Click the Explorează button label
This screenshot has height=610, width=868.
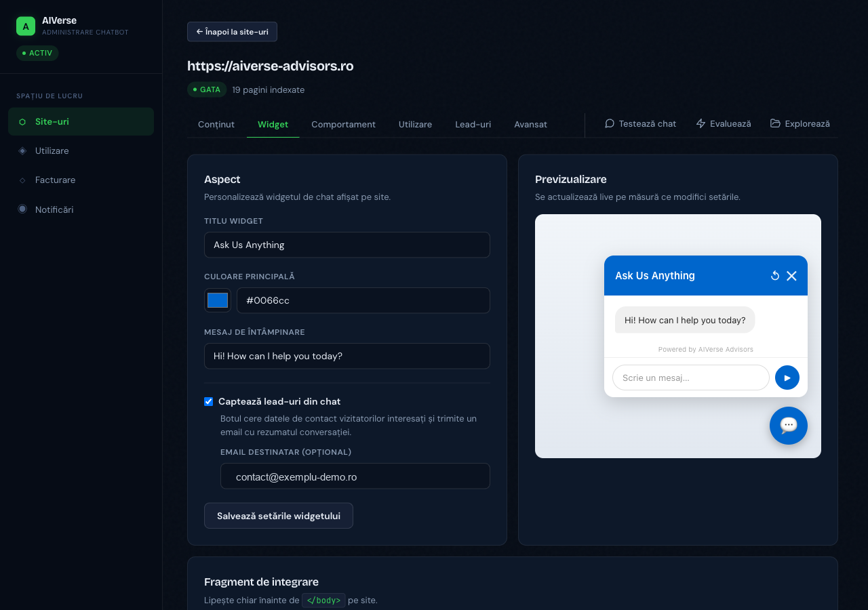807,124
